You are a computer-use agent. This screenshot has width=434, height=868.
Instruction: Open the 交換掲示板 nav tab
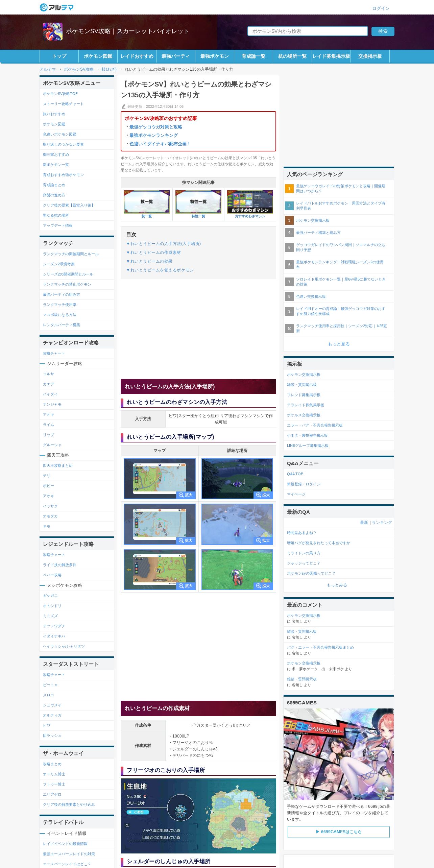[x=370, y=56]
